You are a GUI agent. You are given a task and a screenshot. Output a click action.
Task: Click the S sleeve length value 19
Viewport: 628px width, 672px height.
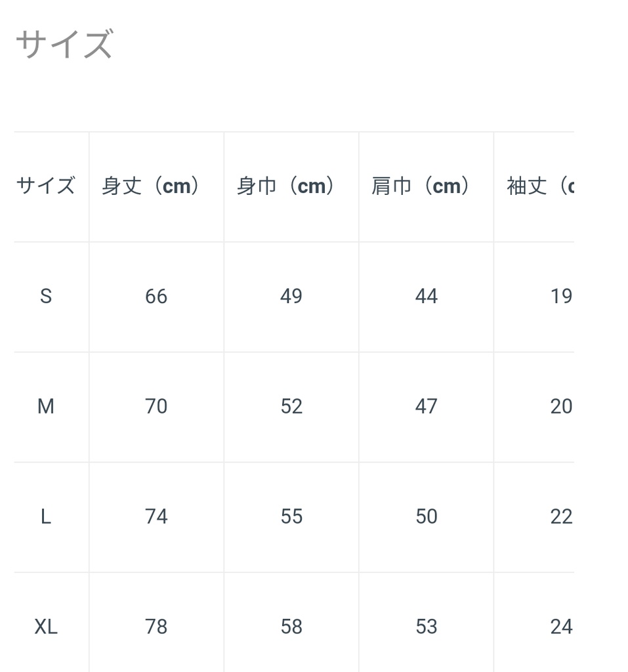(x=561, y=297)
